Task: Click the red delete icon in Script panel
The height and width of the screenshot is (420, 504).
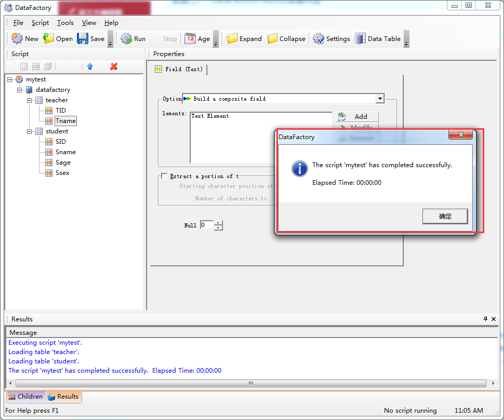Action: 113,66
